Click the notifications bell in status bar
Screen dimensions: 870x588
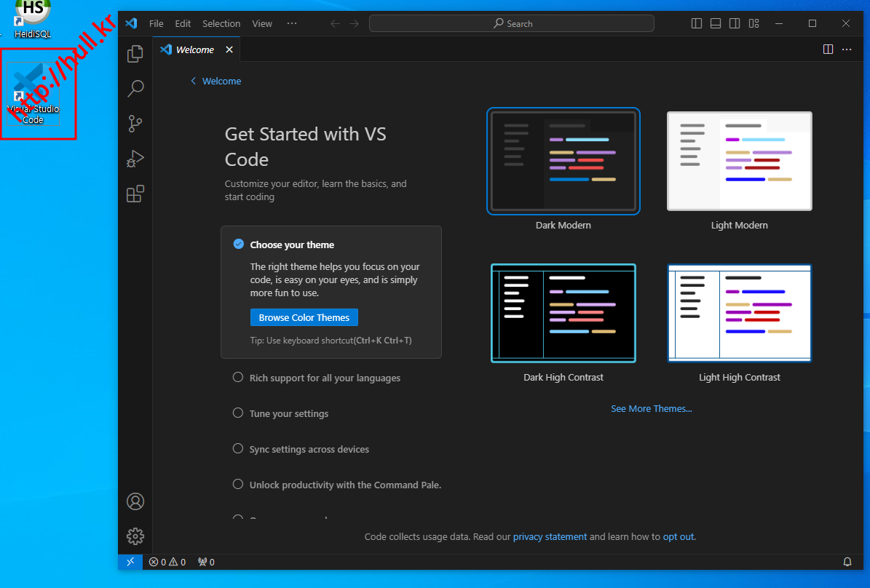847,562
